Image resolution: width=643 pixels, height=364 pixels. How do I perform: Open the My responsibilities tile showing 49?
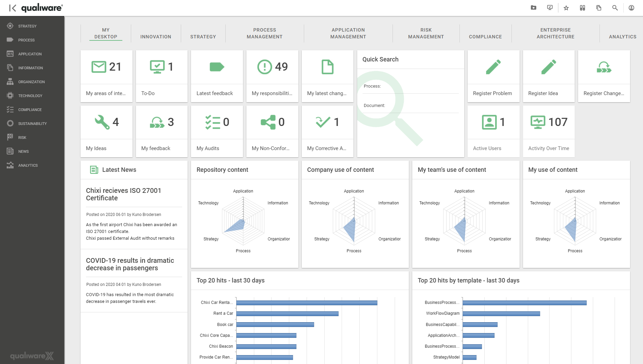(x=272, y=76)
